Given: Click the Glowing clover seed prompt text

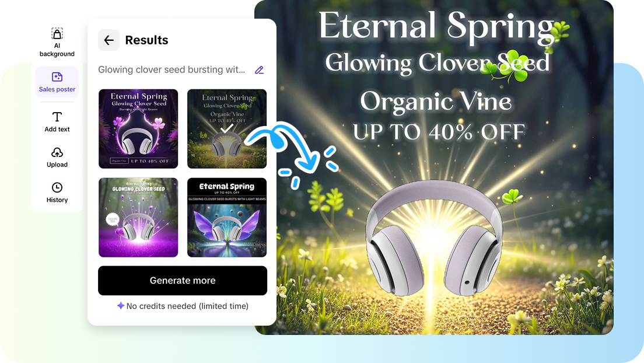Looking at the screenshot, I should 171,69.
